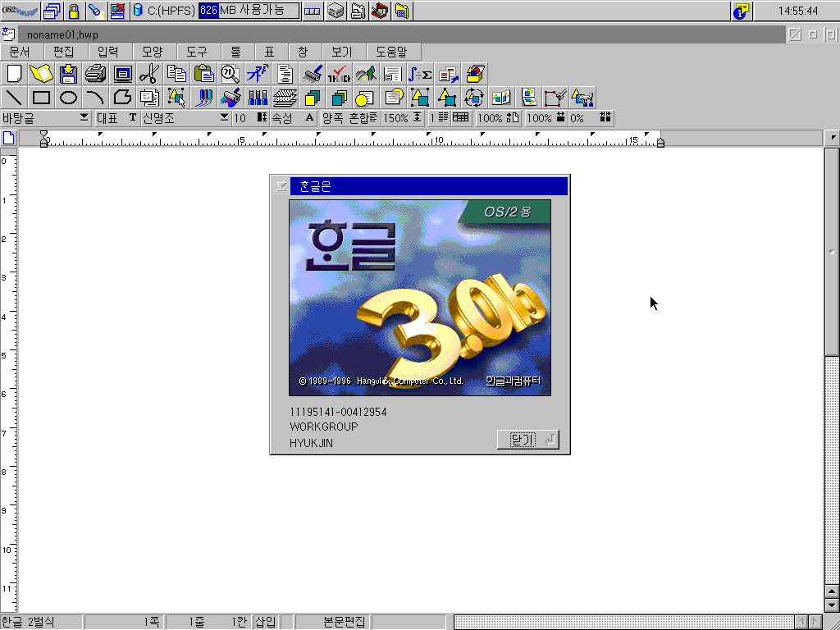Close the about dialog with 닫기 button
Image resolution: width=840 pixels, height=630 pixels.
pos(528,440)
